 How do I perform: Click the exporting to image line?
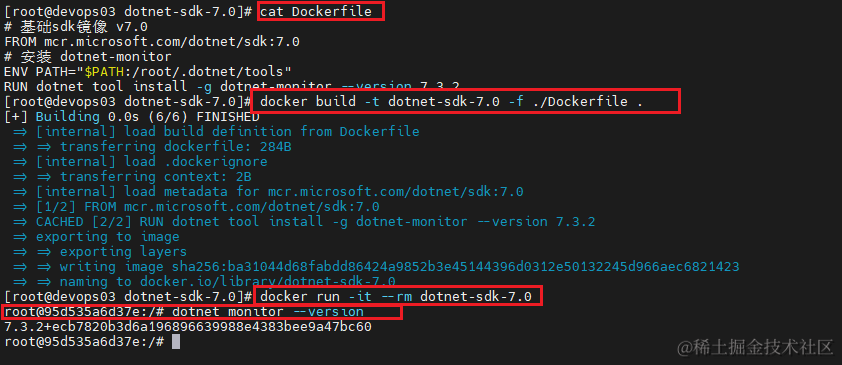coord(107,237)
